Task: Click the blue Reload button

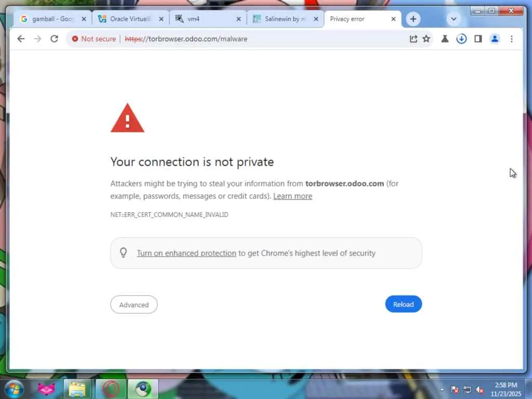Action: point(403,304)
